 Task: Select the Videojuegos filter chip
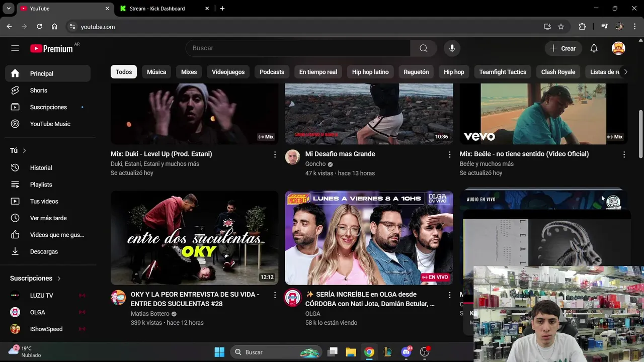228,72
